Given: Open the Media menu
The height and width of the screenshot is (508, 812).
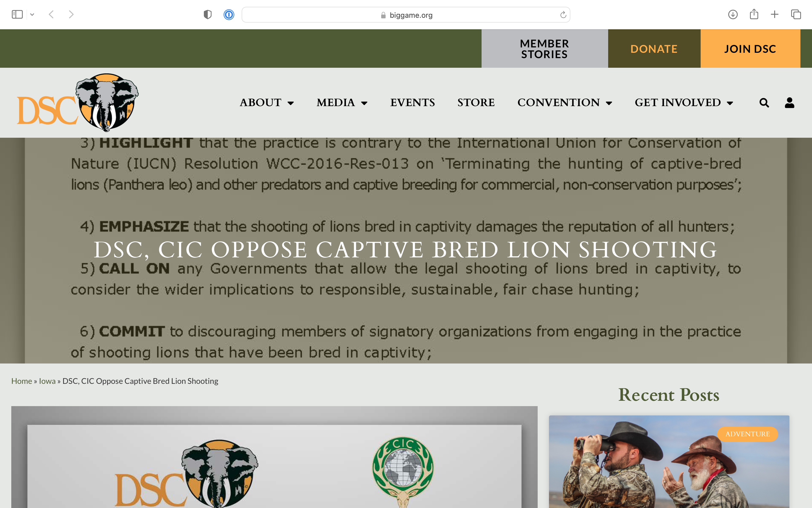Looking at the screenshot, I should [336, 102].
